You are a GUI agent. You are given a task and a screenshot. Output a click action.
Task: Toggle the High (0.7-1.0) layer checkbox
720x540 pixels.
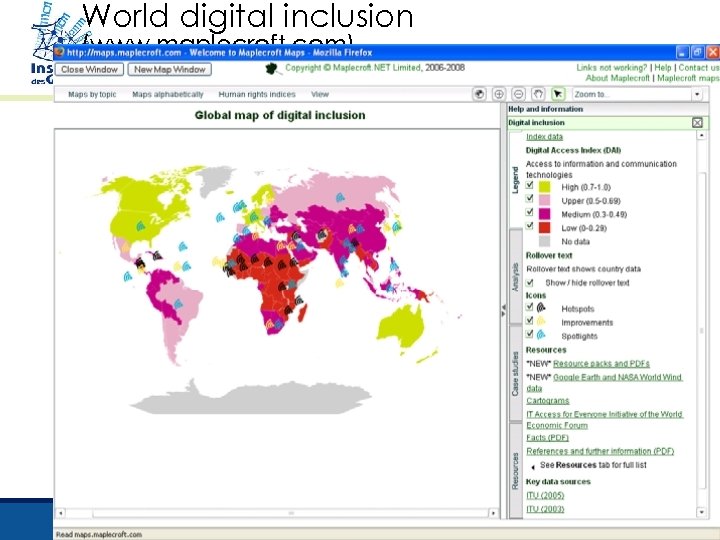529,186
